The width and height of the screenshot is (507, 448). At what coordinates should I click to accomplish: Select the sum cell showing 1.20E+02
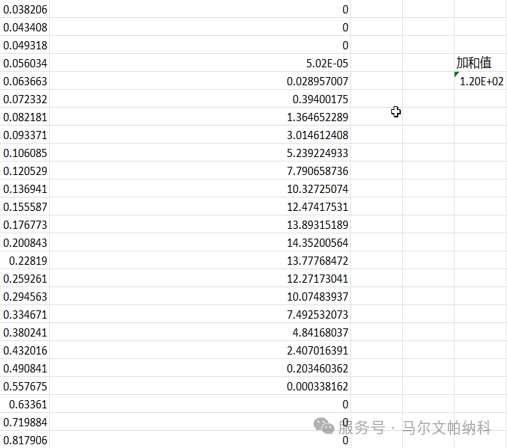[x=481, y=81]
